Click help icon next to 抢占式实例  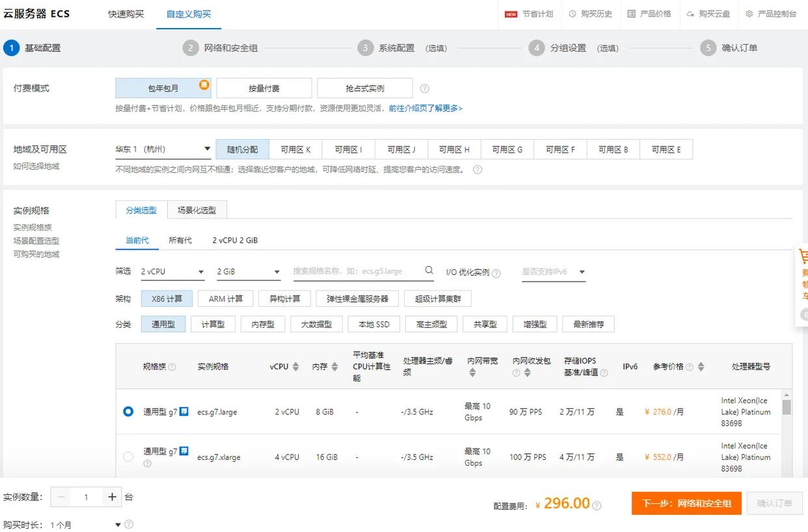click(x=424, y=88)
